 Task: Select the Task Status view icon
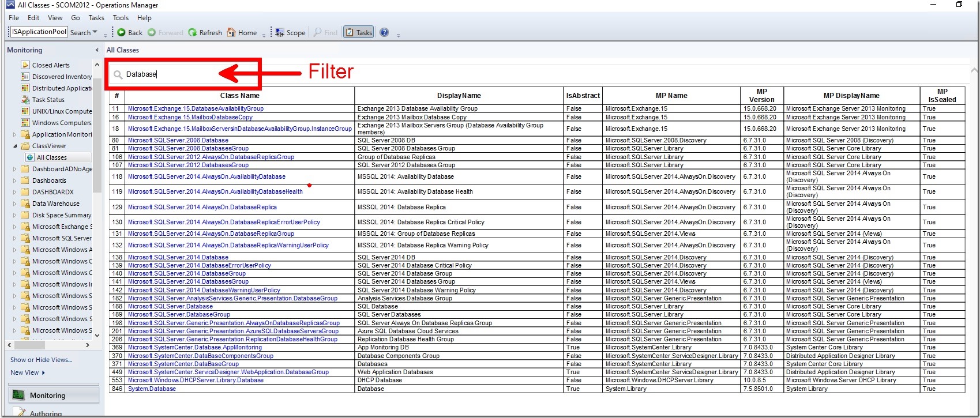[25, 100]
